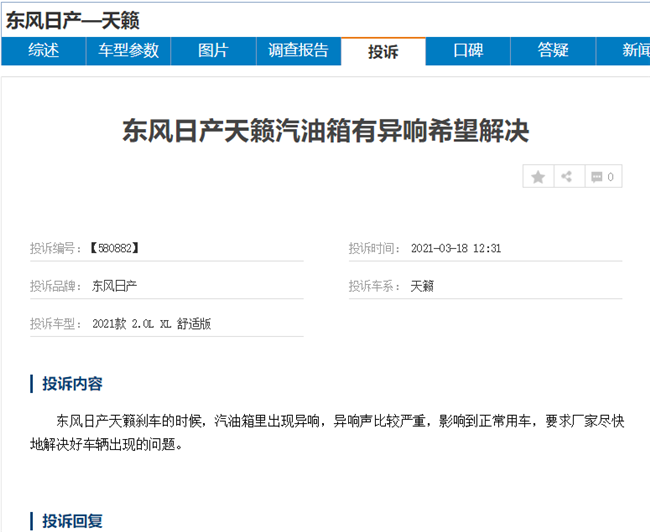650x532 pixels.
Task: Go to the 调查报告 tab
Action: (298, 51)
